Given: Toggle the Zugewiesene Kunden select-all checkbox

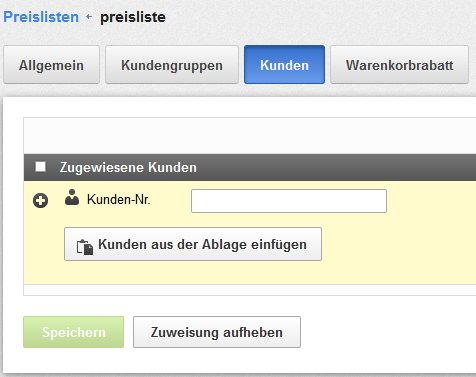Looking at the screenshot, I should click(41, 166).
